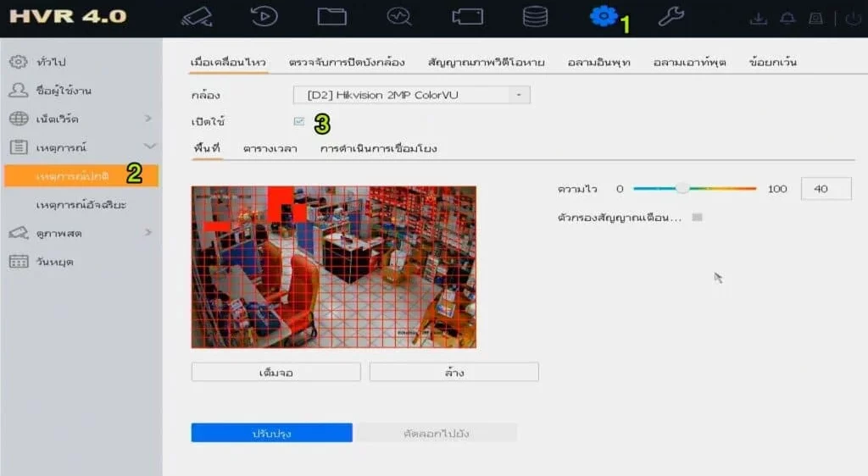
Task: Click the alarm bell icon at top right
Action: 787,18
